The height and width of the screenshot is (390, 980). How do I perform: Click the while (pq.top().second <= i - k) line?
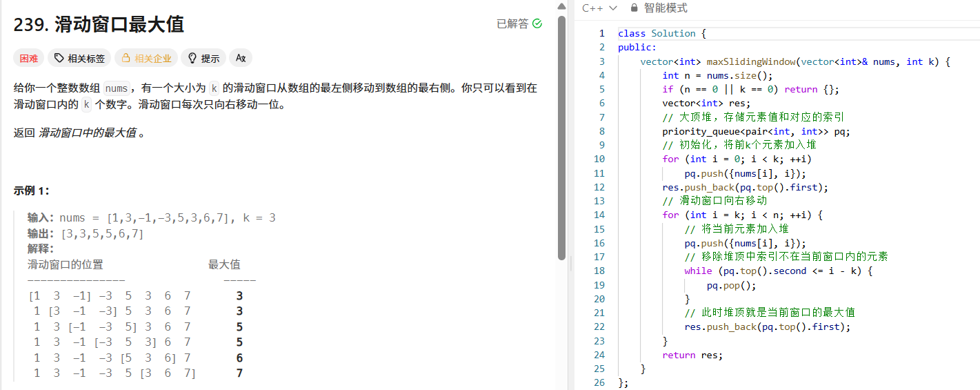[778, 271]
